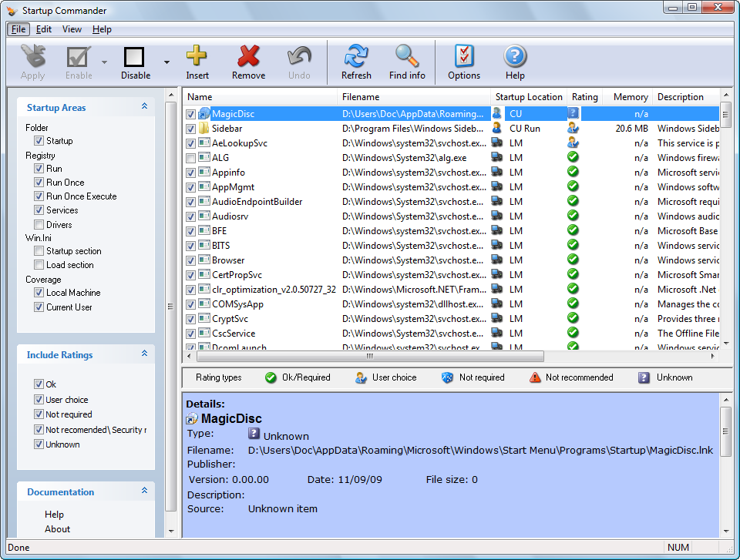This screenshot has width=740, height=560.
Task: Click the Sidebar folder icon in list
Action: 204,129
